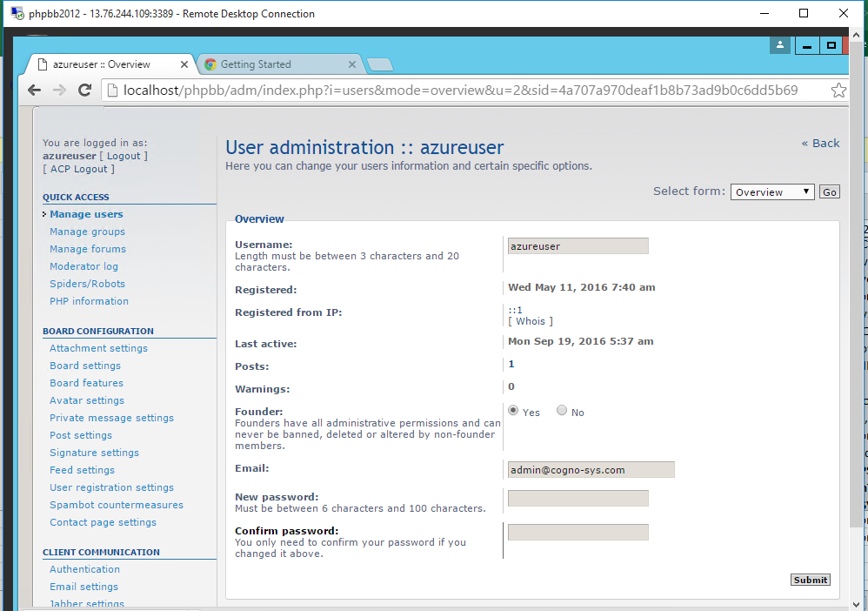Click the Remote Desktop title bar icon
The width and height of the screenshot is (868, 611).
pos(17,13)
